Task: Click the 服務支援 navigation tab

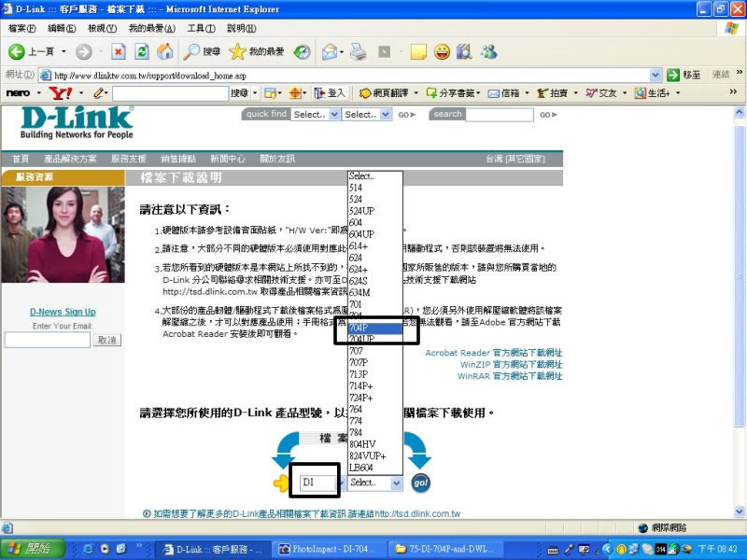Action: tap(128, 159)
